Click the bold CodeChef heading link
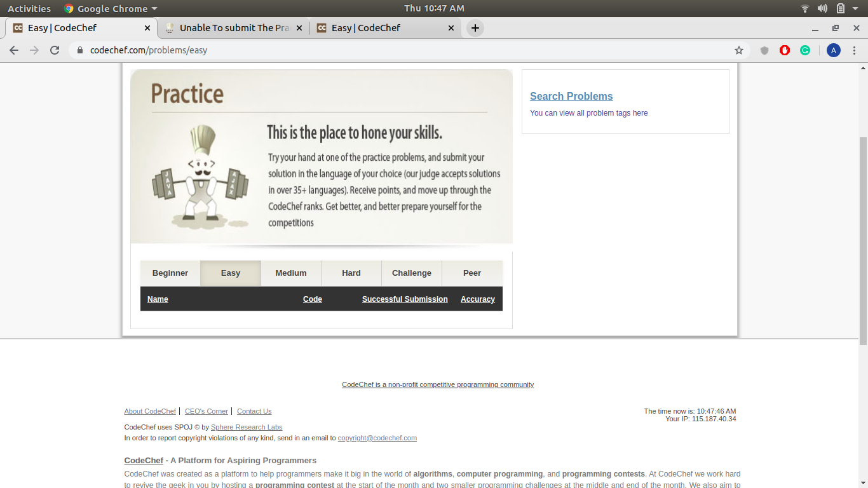Image resolution: width=868 pixels, height=488 pixels. (x=144, y=461)
